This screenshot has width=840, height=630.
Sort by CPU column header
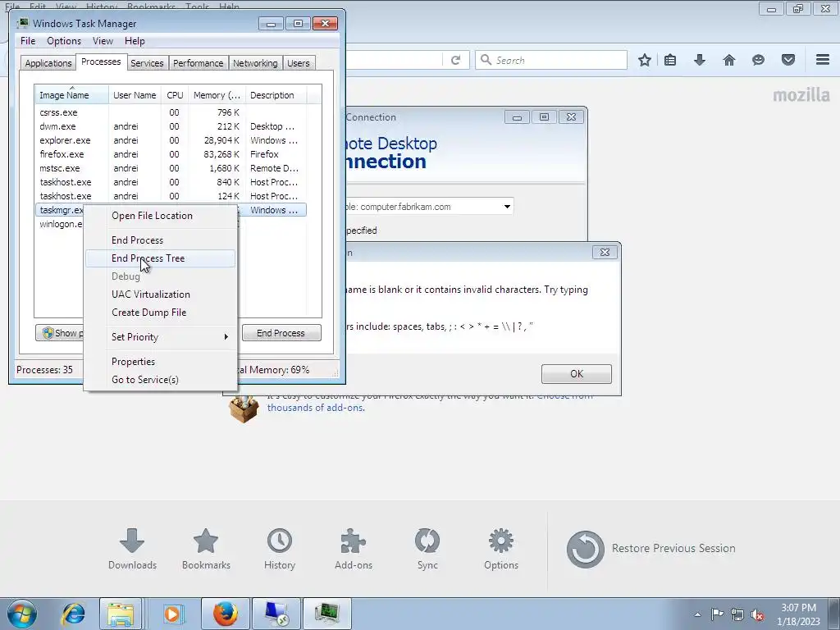[175, 95]
